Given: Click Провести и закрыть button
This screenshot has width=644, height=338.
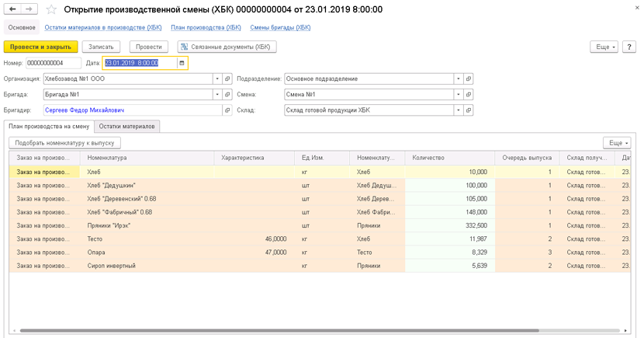Looking at the screenshot, I should (x=40, y=47).
